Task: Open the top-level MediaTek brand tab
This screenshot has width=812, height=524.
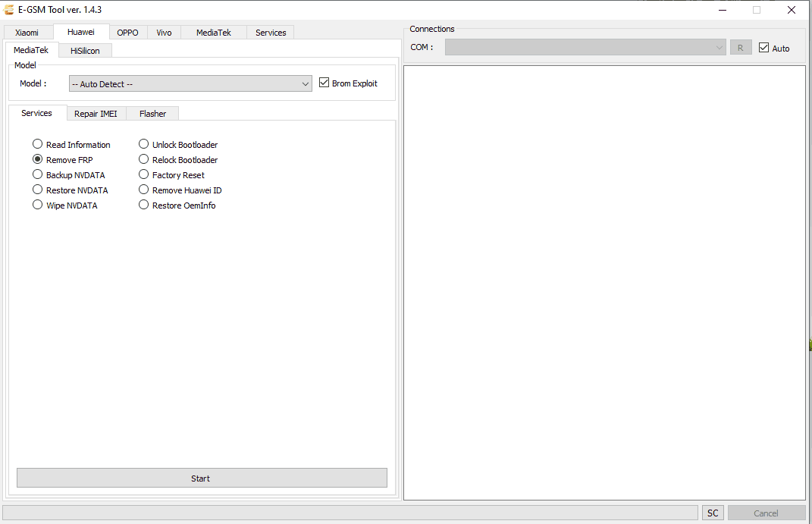Action: [213, 33]
